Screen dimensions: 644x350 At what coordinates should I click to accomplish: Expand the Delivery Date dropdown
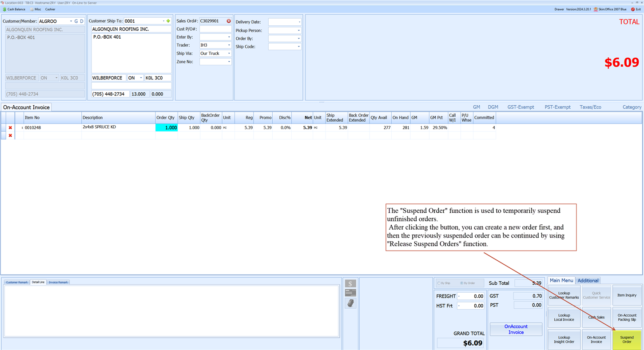[299, 22]
